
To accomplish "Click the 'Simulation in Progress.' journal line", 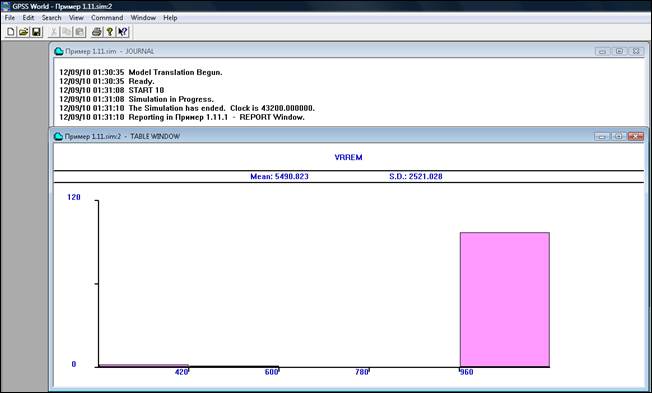I will [136, 99].
